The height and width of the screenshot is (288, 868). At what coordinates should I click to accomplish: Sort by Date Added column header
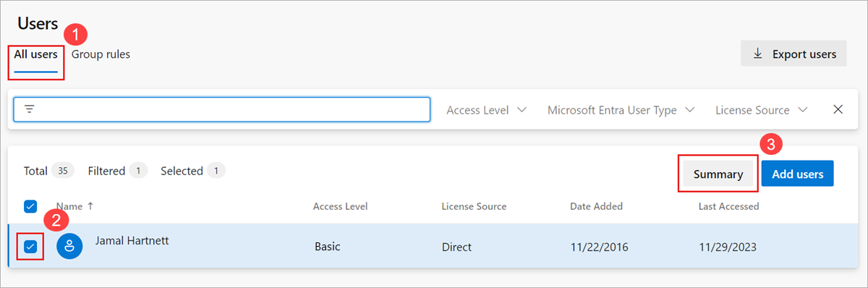coord(596,206)
